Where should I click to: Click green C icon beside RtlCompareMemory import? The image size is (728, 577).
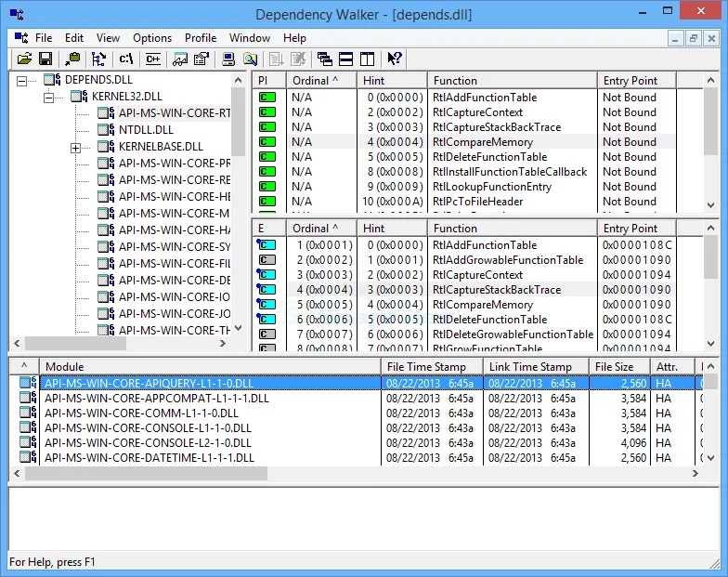[x=267, y=141]
